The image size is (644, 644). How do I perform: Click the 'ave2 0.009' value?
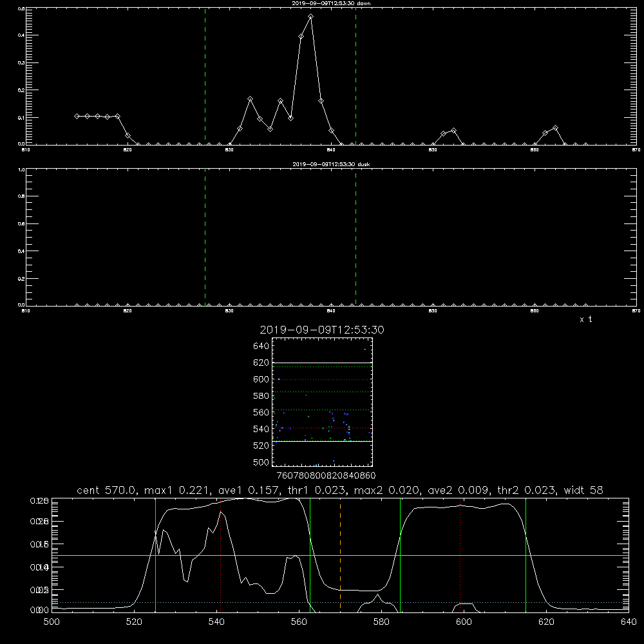pos(459,490)
